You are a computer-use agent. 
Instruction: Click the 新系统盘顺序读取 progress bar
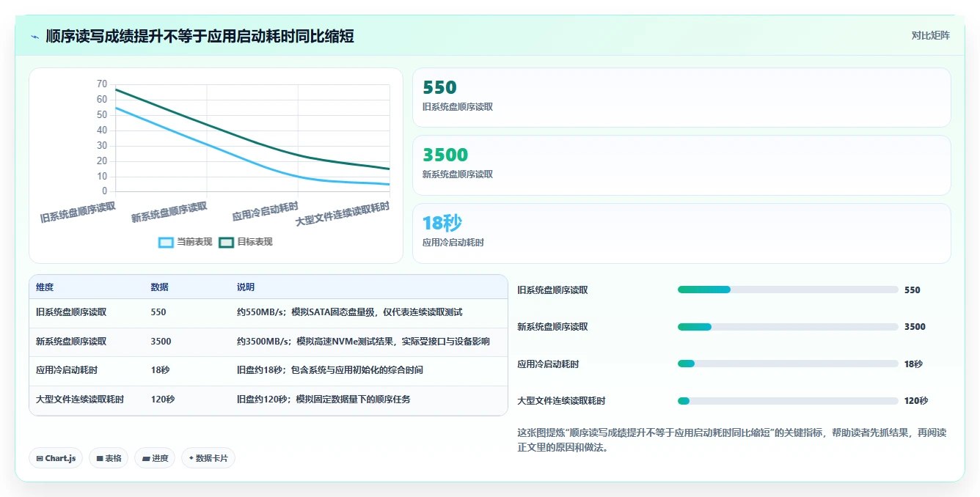(x=788, y=326)
